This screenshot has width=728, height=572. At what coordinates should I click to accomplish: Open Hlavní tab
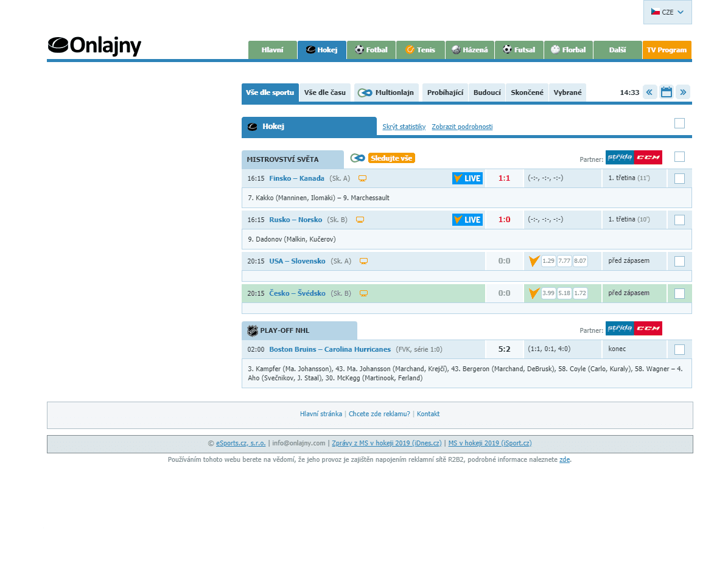coord(273,50)
